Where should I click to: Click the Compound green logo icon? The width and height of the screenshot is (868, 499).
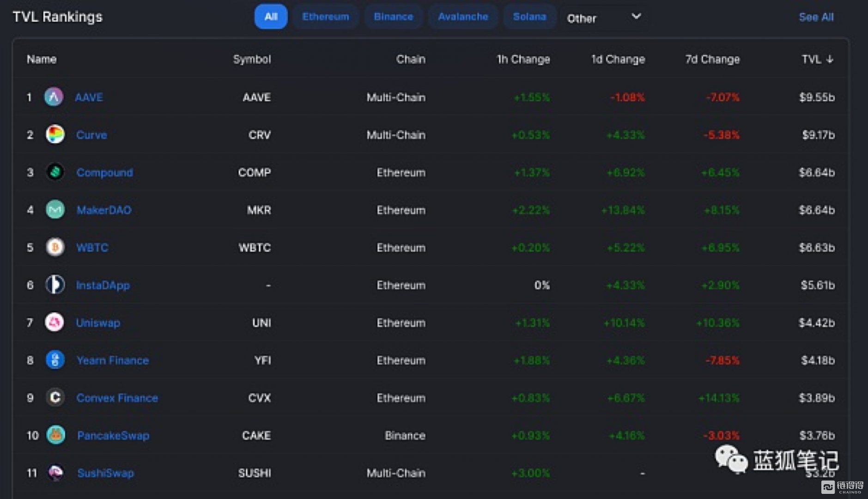click(x=55, y=172)
